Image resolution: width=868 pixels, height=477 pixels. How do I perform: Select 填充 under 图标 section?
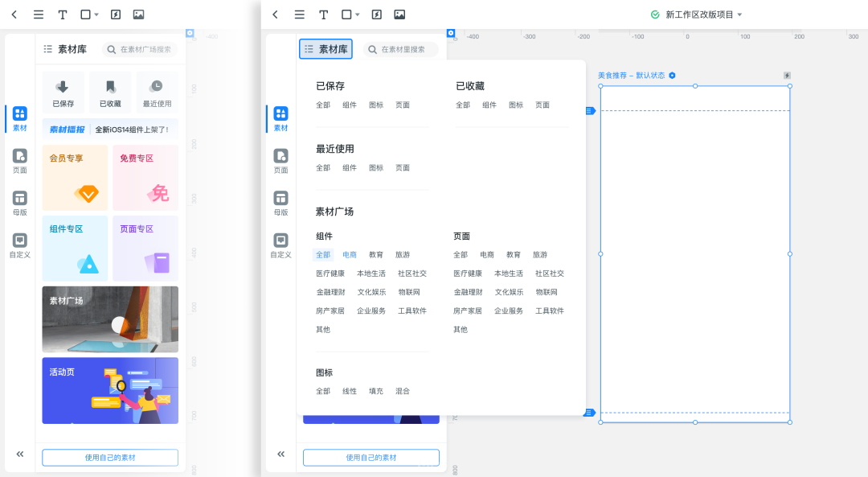tap(376, 391)
